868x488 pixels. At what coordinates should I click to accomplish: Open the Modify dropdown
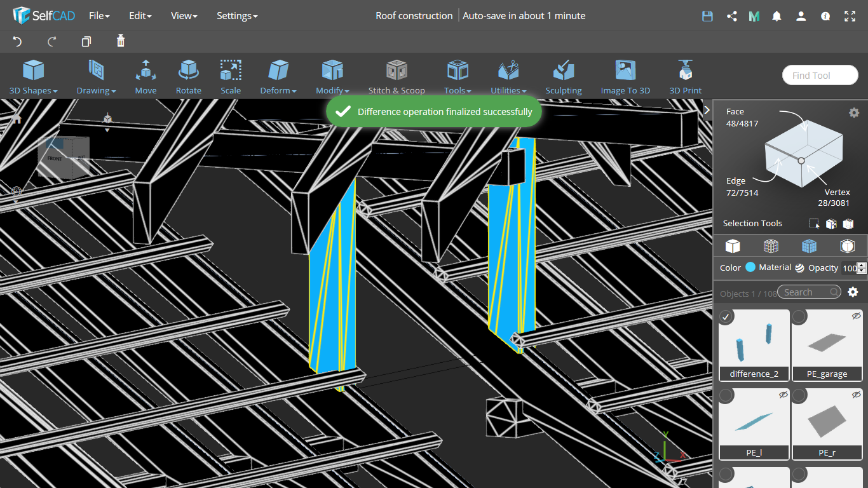332,77
